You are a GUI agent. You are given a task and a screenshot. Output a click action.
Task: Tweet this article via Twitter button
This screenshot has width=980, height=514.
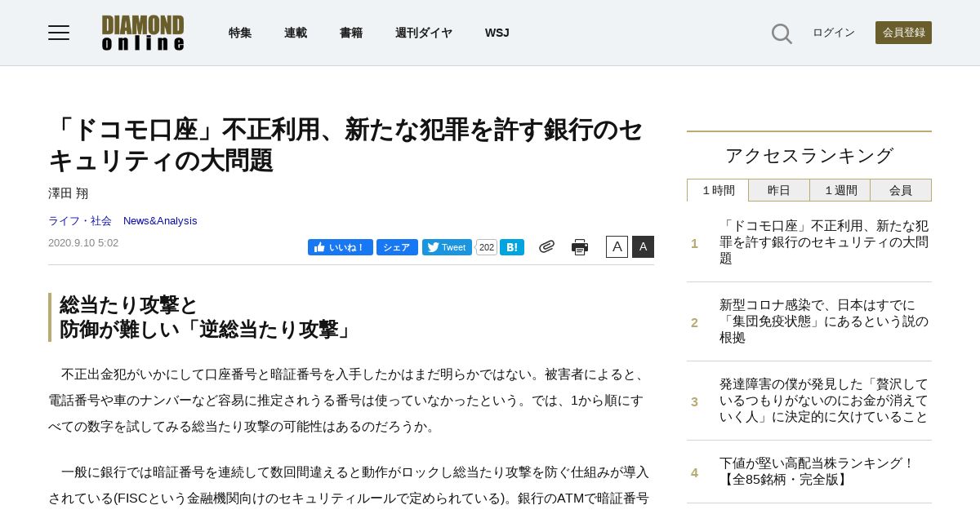pos(447,247)
